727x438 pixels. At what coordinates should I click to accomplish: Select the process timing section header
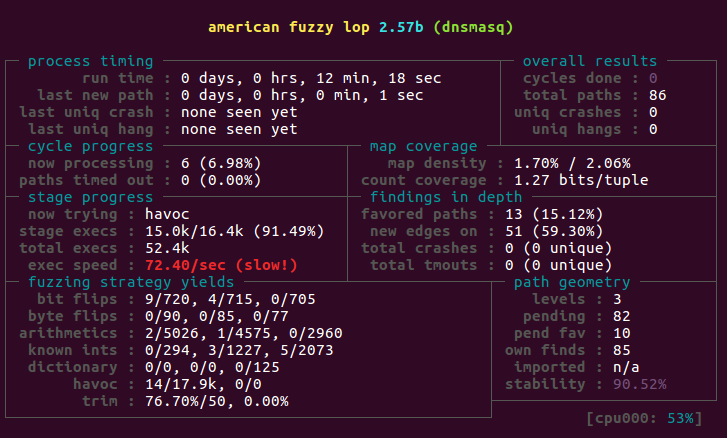[90, 61]
